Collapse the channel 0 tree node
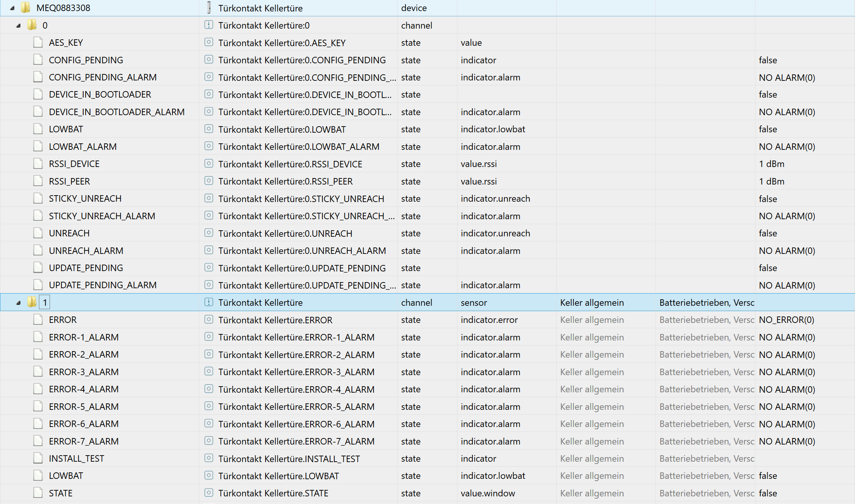The image size is (855, 504). click(x=18, y=26)
